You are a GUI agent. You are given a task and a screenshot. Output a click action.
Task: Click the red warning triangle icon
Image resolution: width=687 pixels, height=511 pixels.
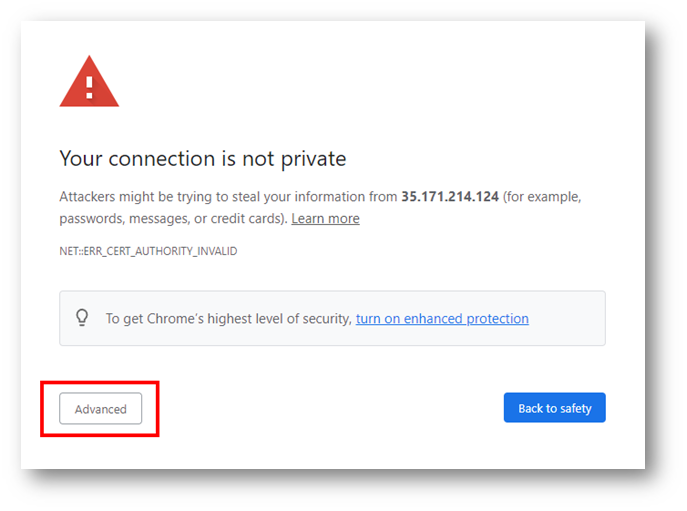click(89, 82)
